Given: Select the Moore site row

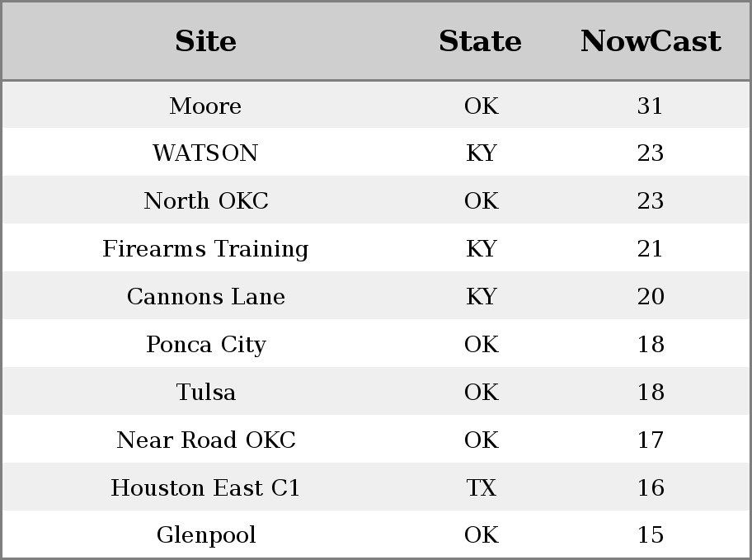Looking at the screenshot, I should pos(376,105).
